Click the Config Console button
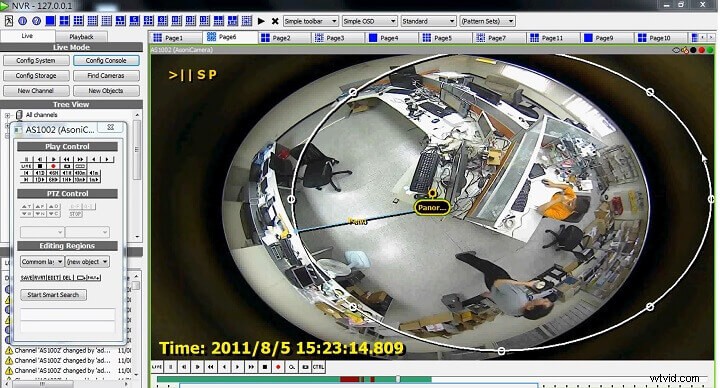The width and height of the screenshot is (720, 388). tap(106, 61)
